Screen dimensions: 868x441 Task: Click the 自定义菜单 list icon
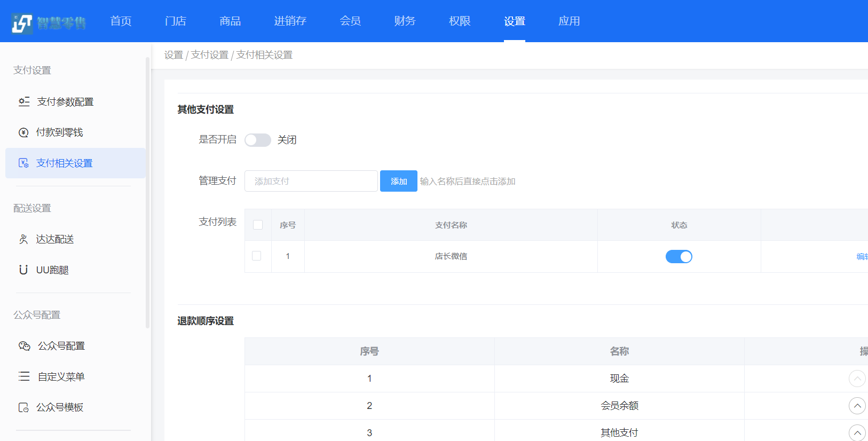(x=24, y=376)
